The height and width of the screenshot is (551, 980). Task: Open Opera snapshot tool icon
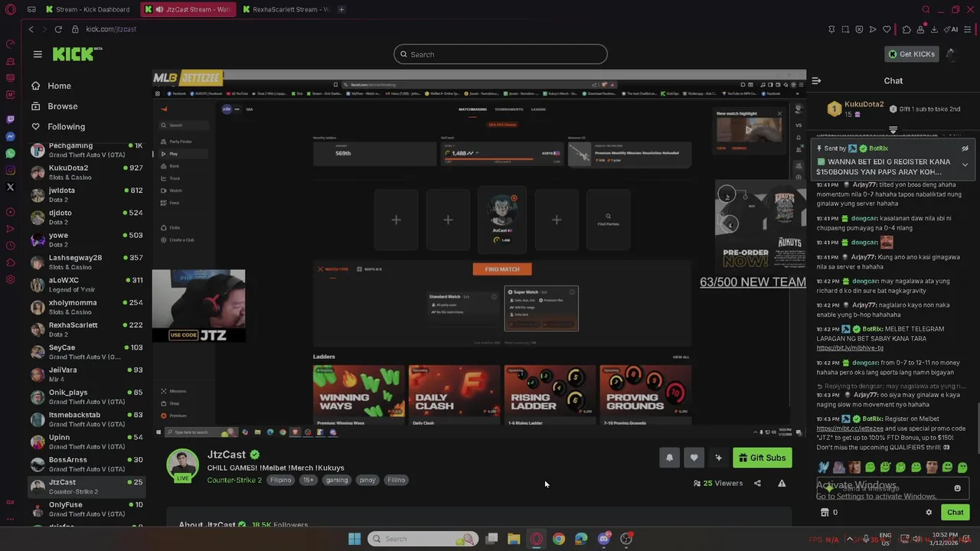point(845,29)
